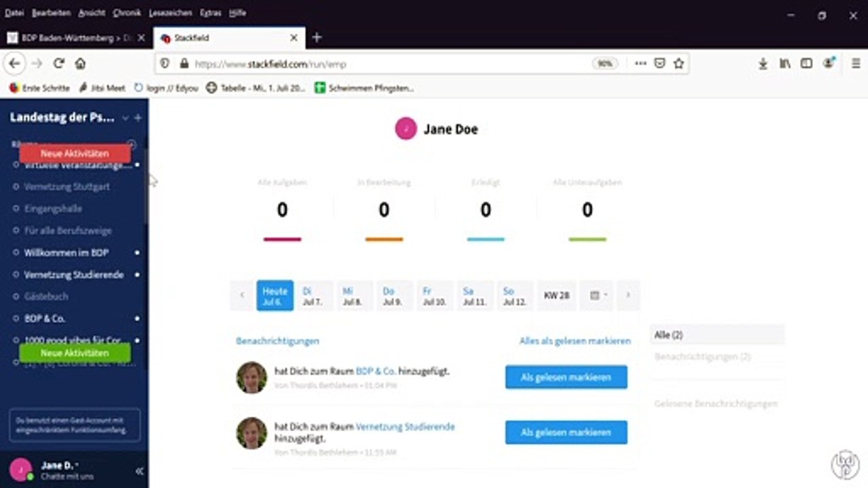Screen dimensions: 868x488
Task: Bookmark this page with the star icon
Action: [x=678, y=64]
